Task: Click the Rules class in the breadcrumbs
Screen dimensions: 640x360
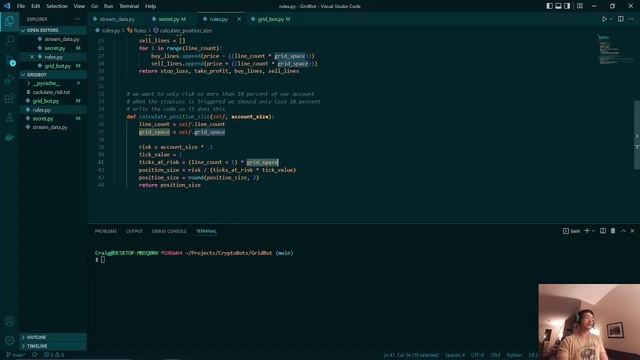Action: coord(136,31)
